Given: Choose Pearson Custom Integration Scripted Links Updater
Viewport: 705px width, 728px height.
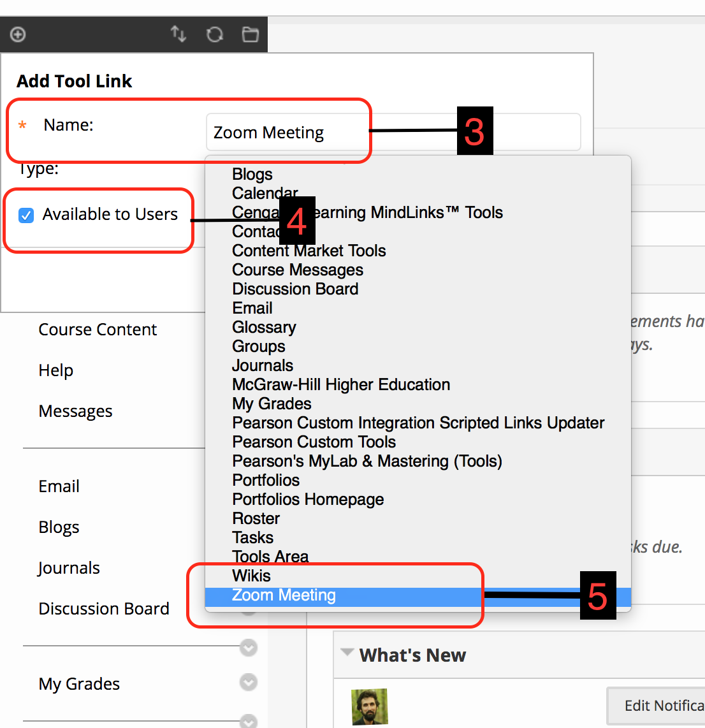Looking at the screenshot, I should click(x=418, y=423).
